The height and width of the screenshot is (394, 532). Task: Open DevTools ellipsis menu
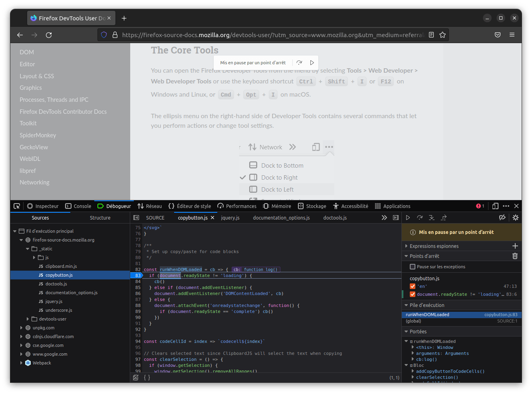pos(506,206)
